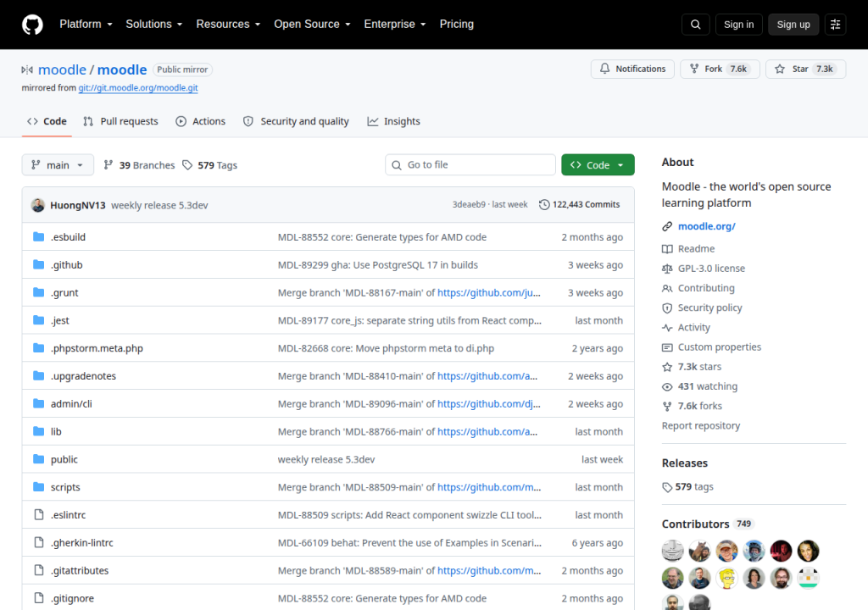Open the .jest folder
Viewport: 868px width, 610px height.
[60, 320]
